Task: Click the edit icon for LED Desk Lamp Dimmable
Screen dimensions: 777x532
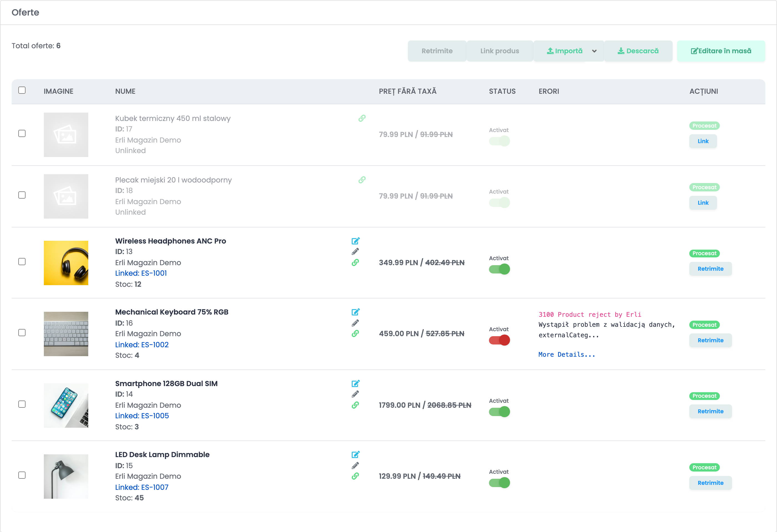Action: point(355,454)
